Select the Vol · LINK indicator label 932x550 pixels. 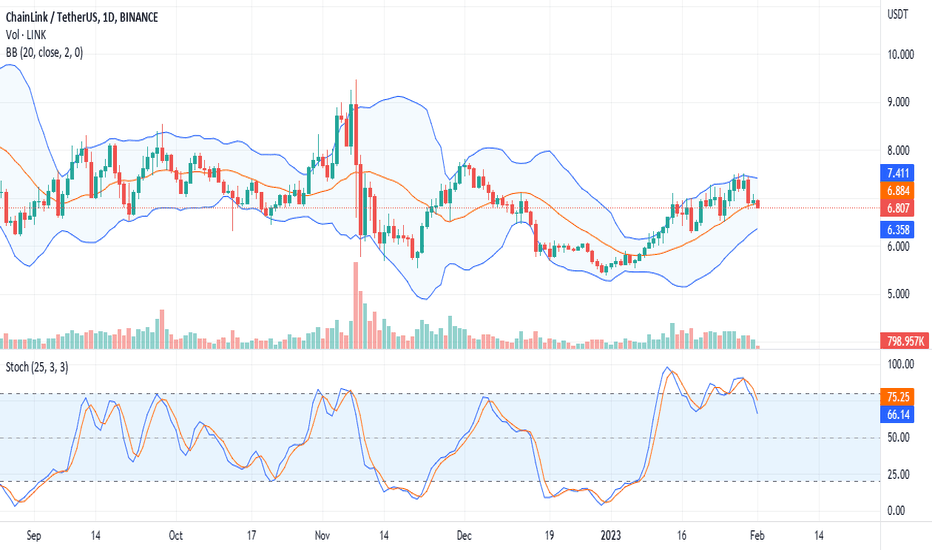click(x=26, y=35)
